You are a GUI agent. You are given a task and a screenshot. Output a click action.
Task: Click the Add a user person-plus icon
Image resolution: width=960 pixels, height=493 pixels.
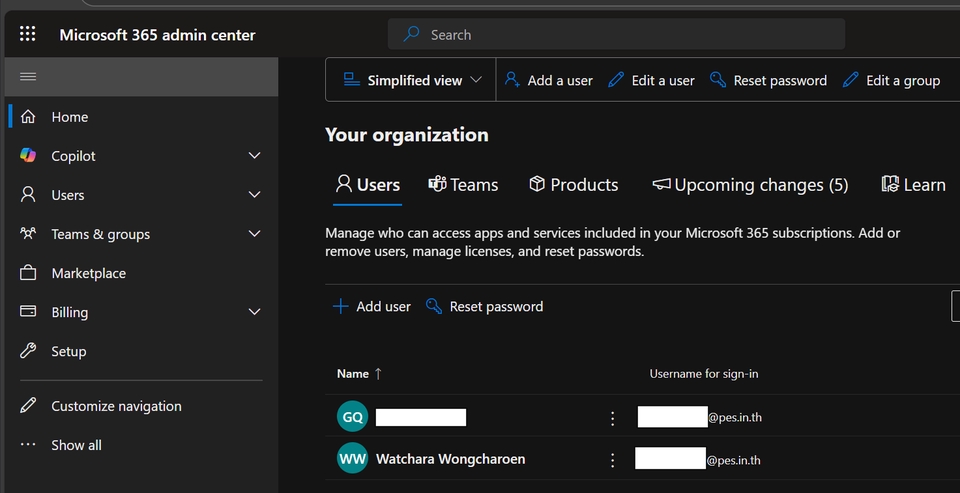pyautogui.click(x=512, y=80)
